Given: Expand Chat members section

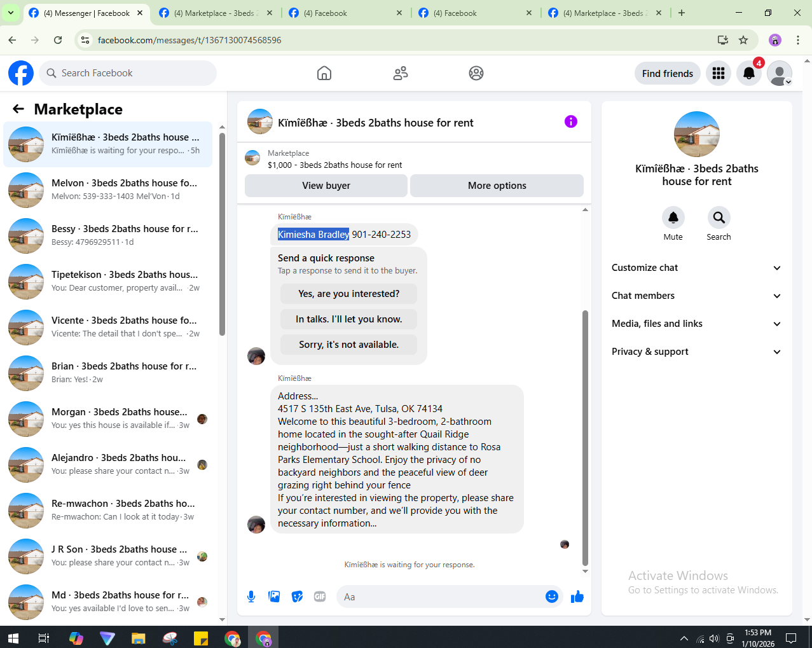Looking at the screenshot, I should (697, 296).
